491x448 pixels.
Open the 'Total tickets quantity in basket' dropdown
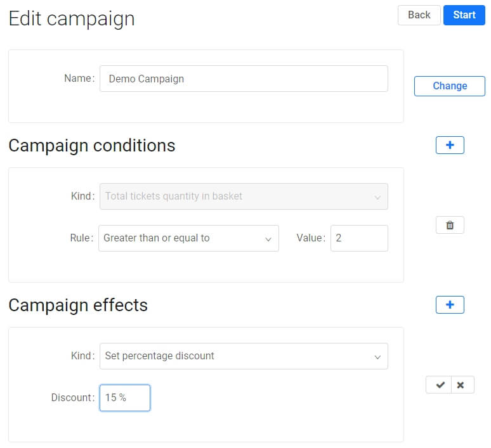(x=244, y=196)
